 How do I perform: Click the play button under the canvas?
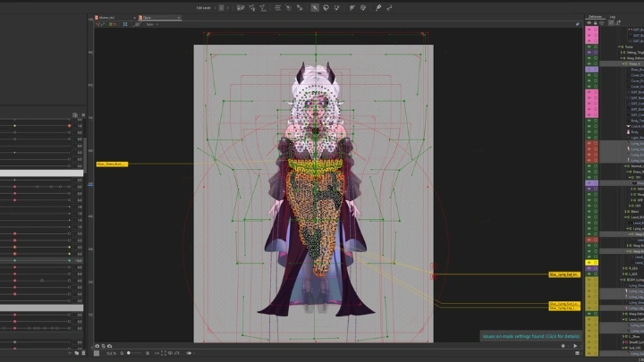[575, 346]
